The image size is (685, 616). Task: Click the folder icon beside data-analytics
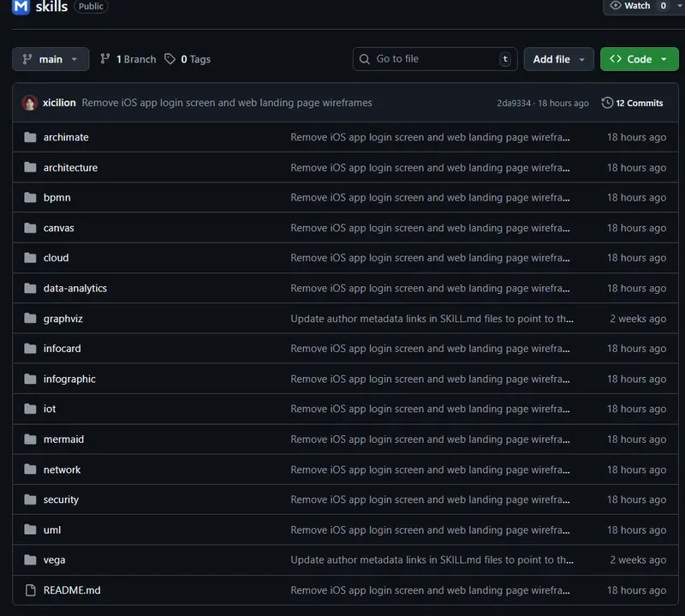tap(30, 288)
